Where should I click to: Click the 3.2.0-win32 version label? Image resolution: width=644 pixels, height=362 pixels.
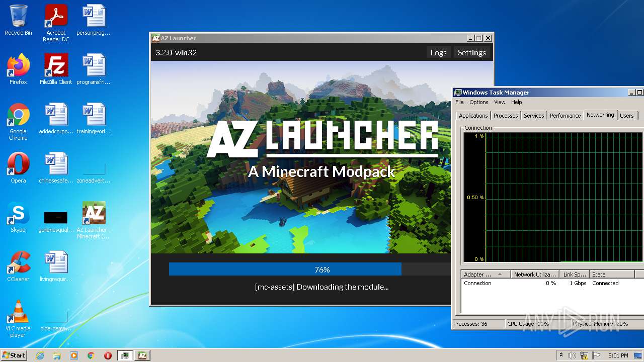[176, 52]
